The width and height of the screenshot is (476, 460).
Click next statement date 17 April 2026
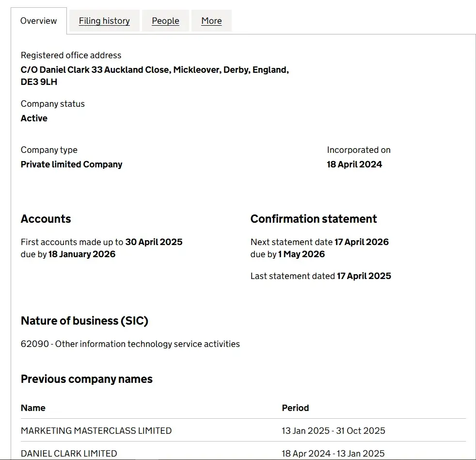click(362, 242)
